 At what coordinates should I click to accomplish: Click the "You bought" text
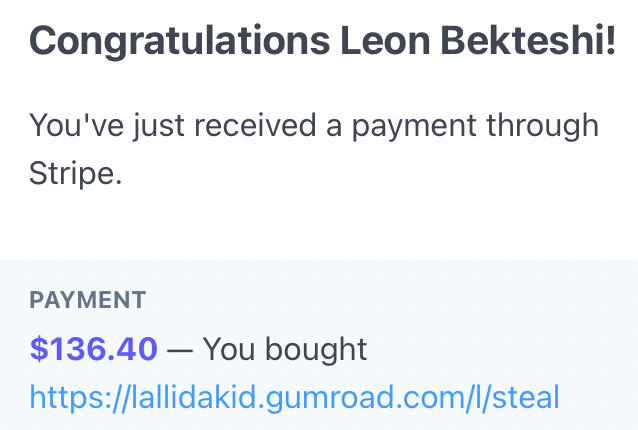[285, 349]
